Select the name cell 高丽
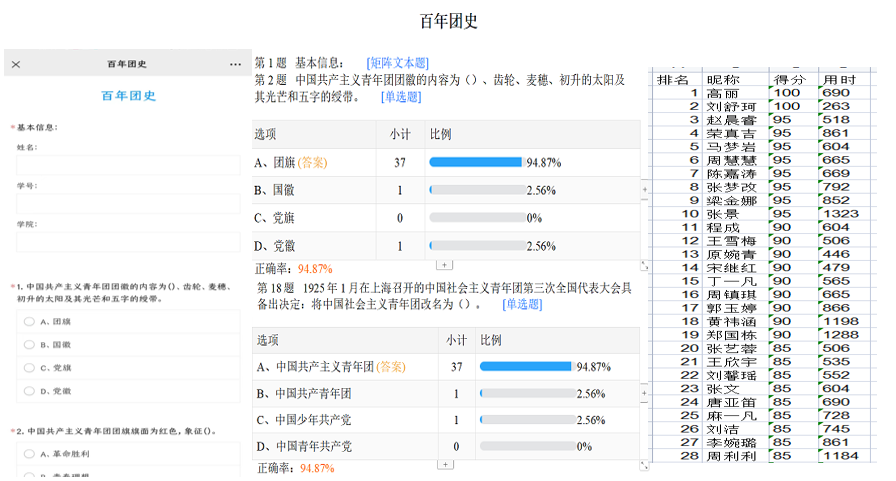This screenshot has width=896, height=481. coord(735,93)
